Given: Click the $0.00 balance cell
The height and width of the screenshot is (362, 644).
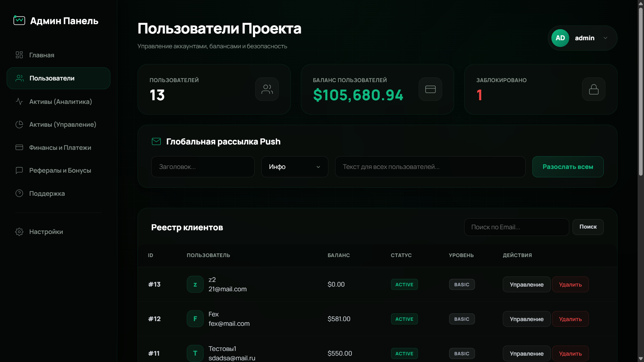Looking at the screenshot, I should (x=336, y=285).
